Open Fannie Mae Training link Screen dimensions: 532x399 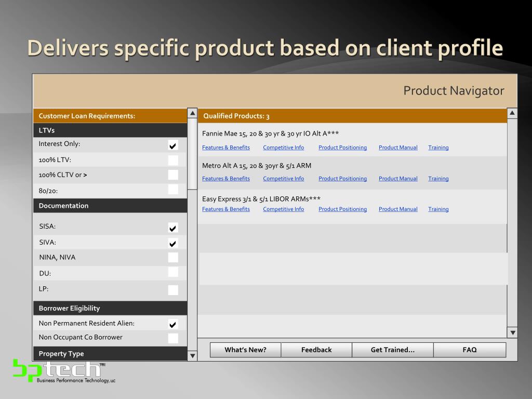[438, 148]
